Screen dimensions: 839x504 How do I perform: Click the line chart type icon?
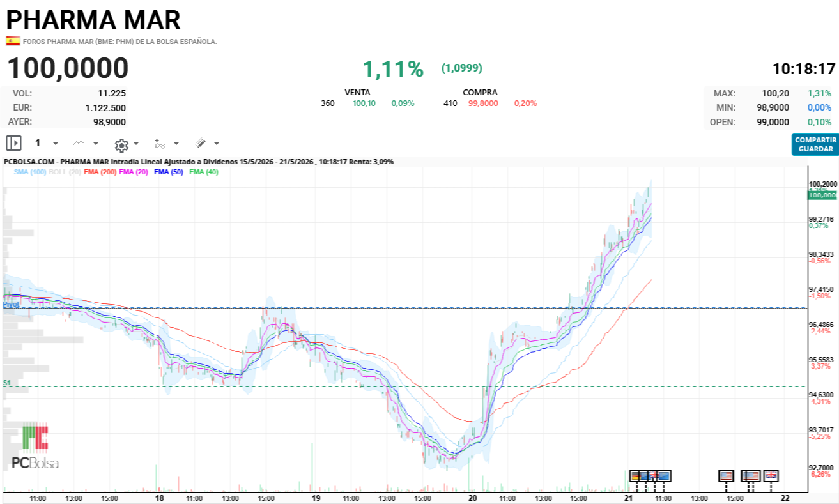pos(79,143)
